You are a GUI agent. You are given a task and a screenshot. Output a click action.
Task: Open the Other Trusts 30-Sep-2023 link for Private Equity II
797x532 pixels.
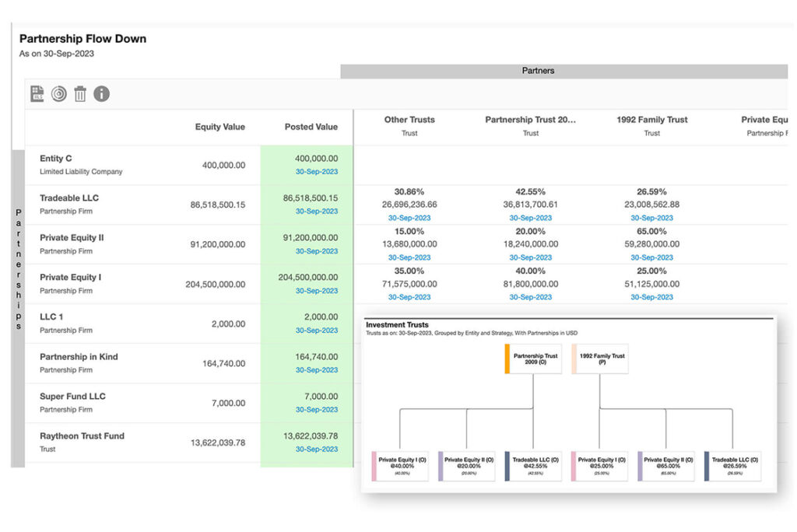409,257
